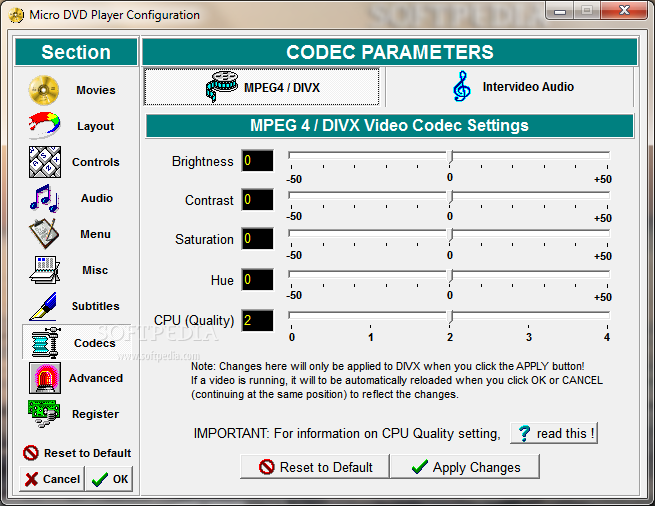Click the Cancel button

pos(52,479)
